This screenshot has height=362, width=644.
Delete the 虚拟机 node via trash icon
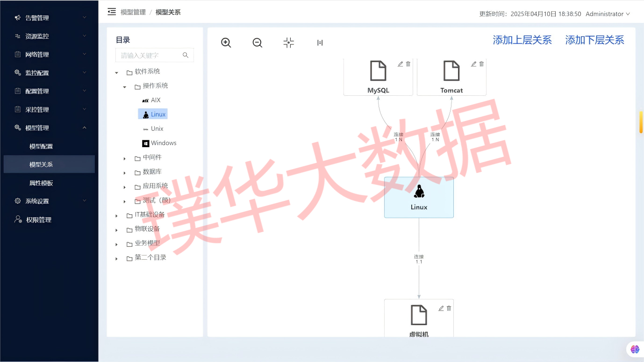pos(449,308)
